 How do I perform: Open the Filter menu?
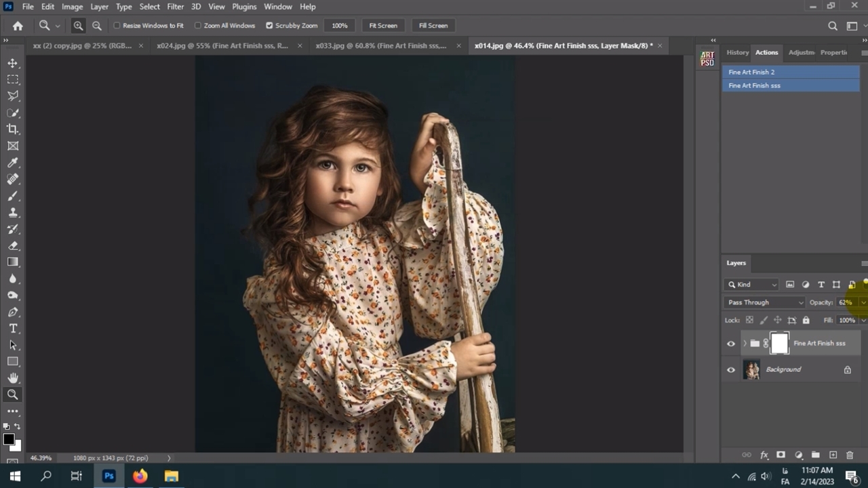click(175, 7)
